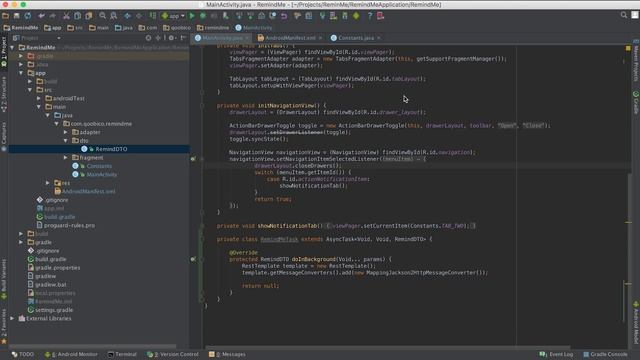This screenshot has width=640, height=360.
Task: Click the Replace icon in toolbar
Action: tap(114, 16)
